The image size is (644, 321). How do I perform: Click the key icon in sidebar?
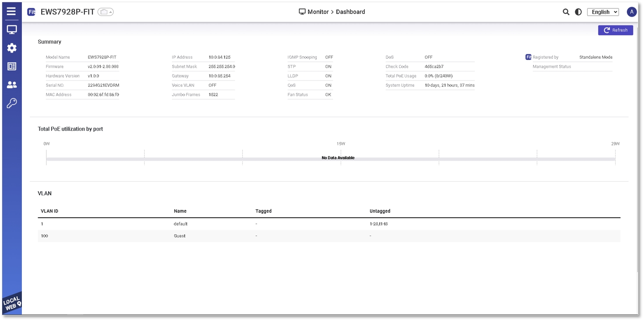point(12,103)
